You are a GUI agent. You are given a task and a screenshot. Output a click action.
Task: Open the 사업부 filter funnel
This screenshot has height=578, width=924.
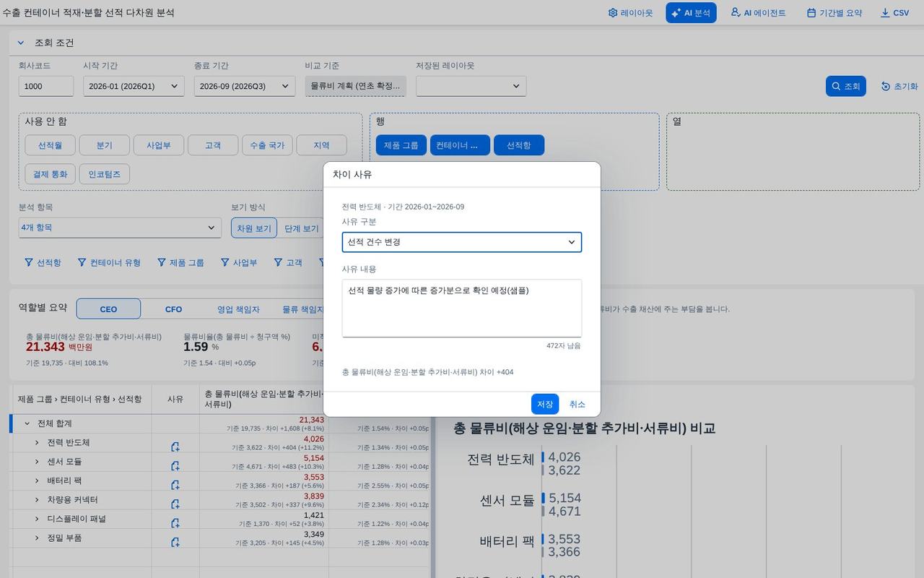pyautogui.click(x=238, y=262)
